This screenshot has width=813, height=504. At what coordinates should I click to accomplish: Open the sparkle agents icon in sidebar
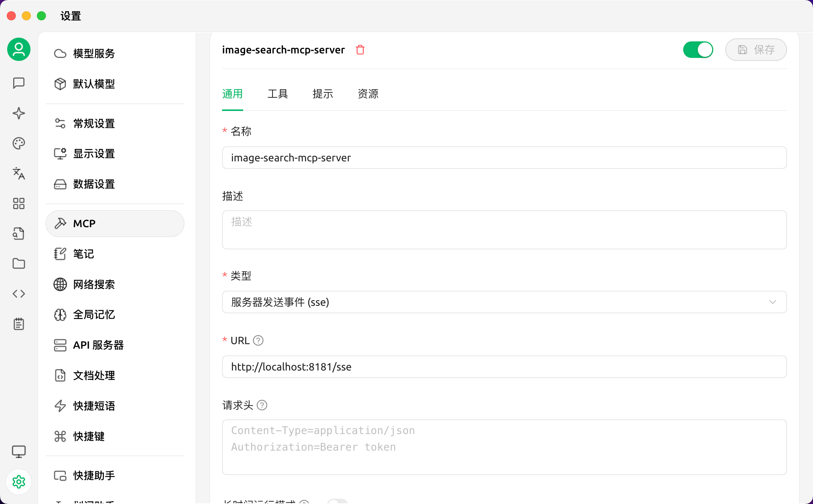point(19,113)
